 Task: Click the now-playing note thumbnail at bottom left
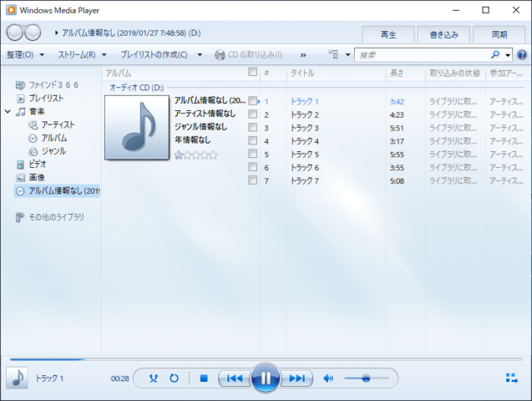[x=17, y=378]
